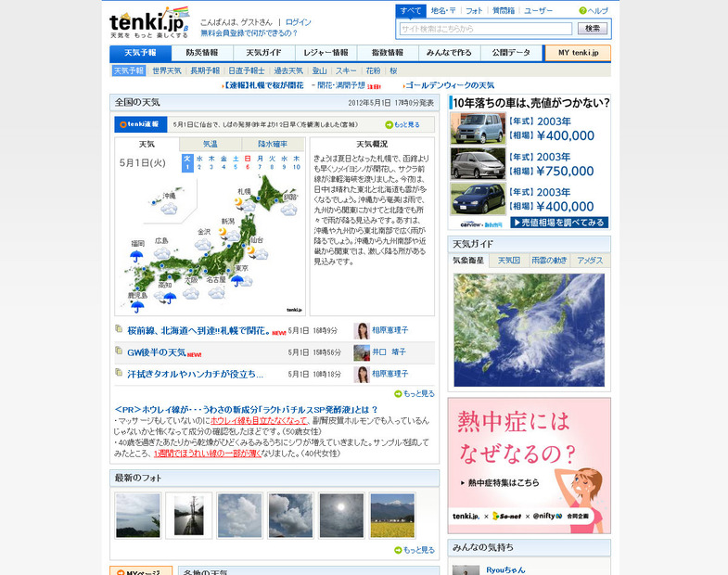Click the site search input field
This screenshot has width=728, height=575.
point(486,29)
